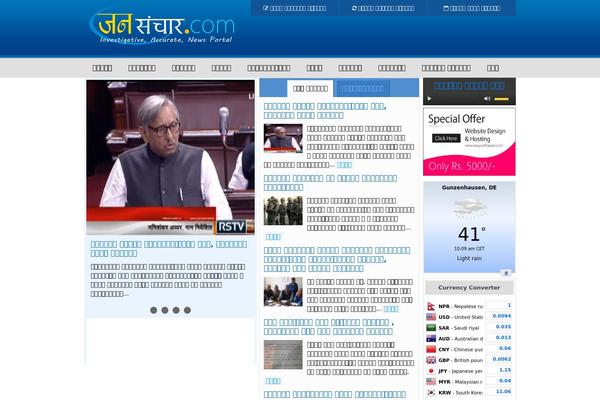Click the read-more link below the document thumbnail
Viewport: 600px width, 400px height.
[273, 381]
